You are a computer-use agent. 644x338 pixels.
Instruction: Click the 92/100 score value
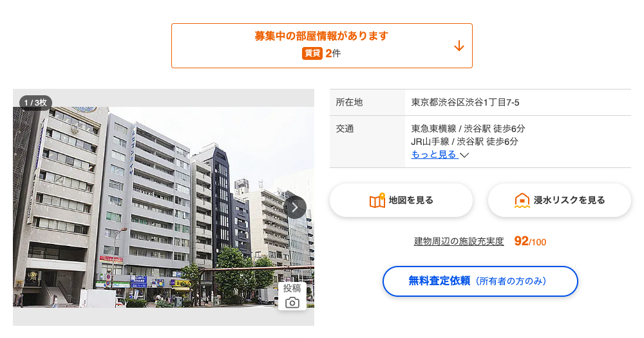[530, 241]
